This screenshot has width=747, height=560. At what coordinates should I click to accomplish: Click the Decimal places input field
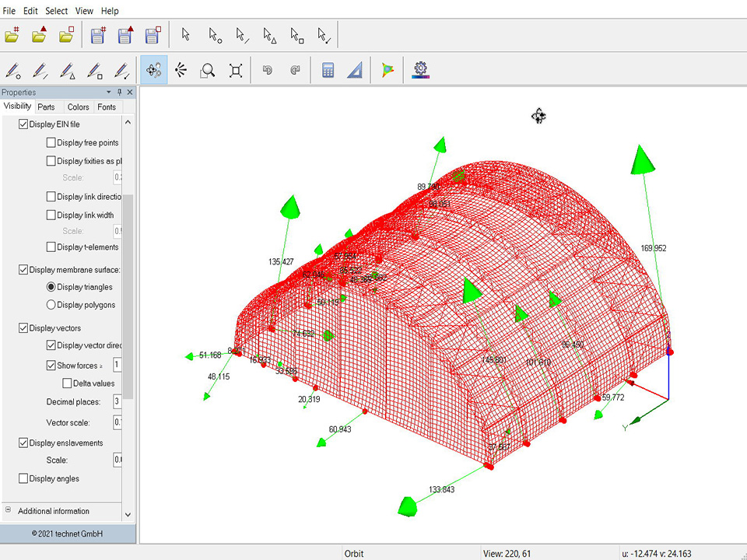[117, 401]
